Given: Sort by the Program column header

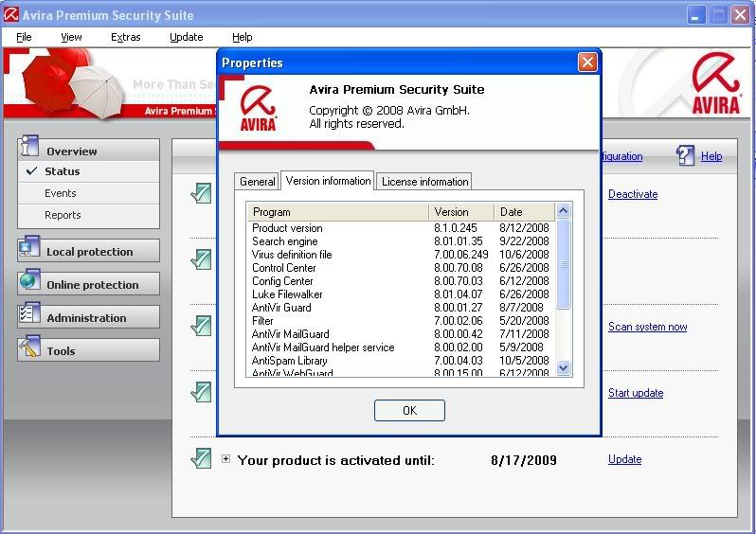Looking at the screenshot, I should 338,212.
